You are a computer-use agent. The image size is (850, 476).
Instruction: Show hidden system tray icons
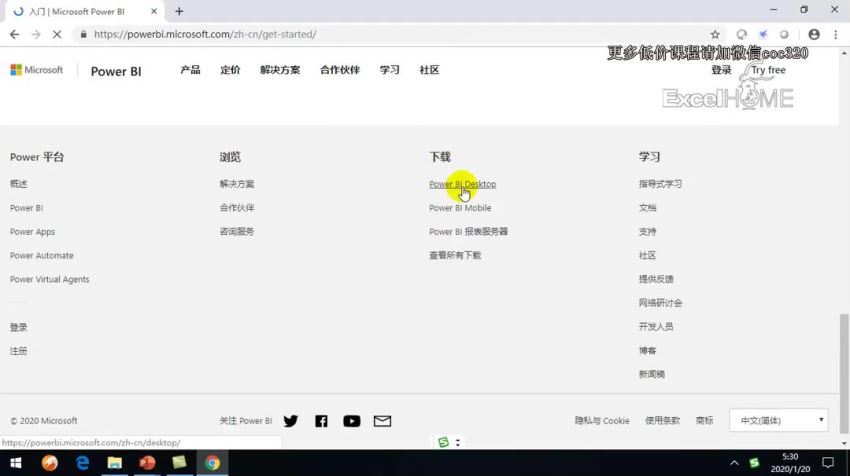(x=734, y=463)
